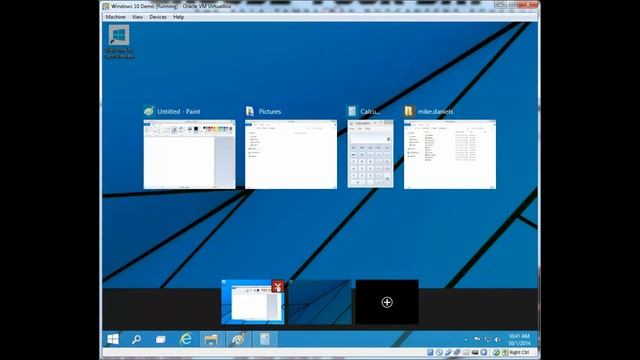
Task: Open Search from the taskbar magnifier icon
Action: click(136, 339)
